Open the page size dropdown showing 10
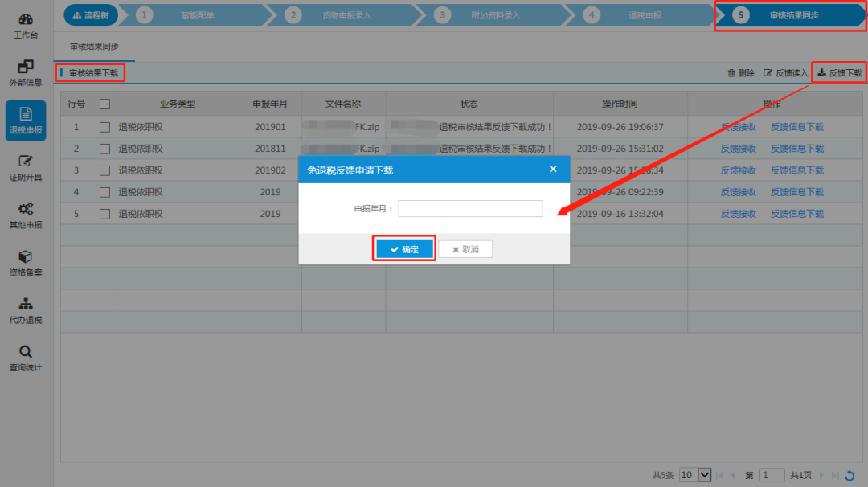This screenshot has height=487, width=868. click(695, 475)
